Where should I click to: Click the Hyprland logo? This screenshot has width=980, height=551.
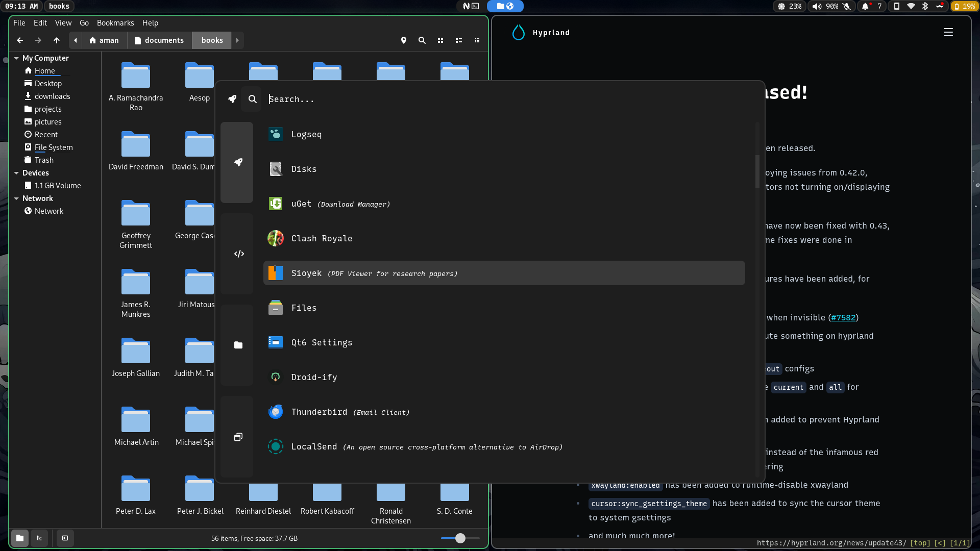click(x=519, y=32)
